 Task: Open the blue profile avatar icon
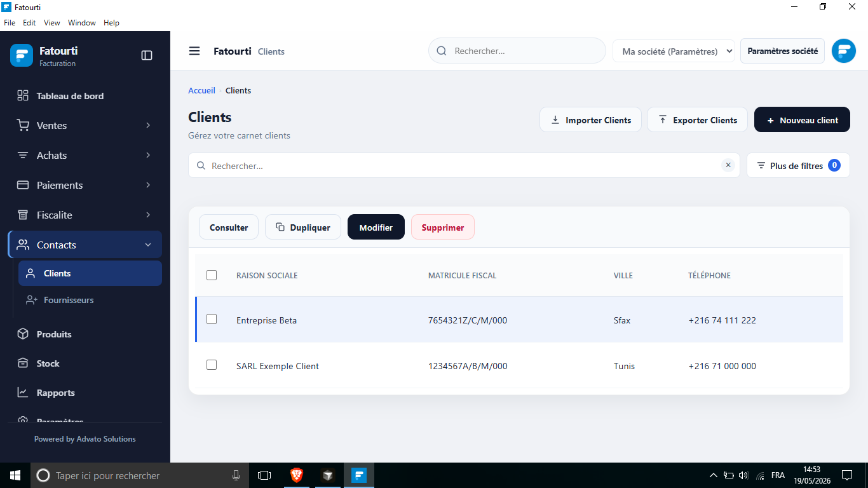(x=844, y=51)
